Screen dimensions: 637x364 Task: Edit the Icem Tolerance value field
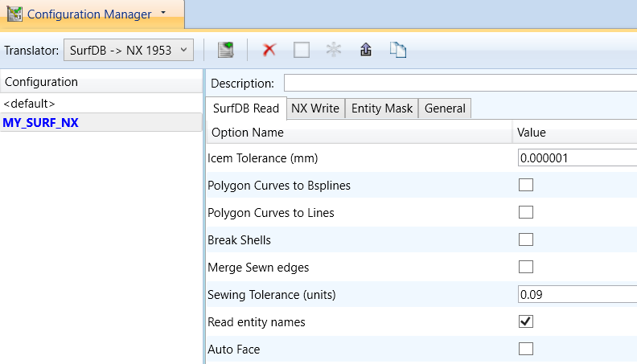tap(577, 157)
